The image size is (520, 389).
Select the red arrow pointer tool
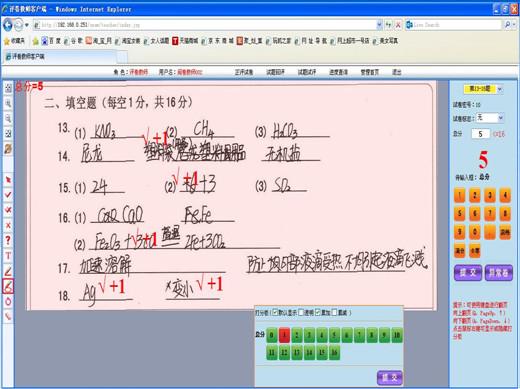tap(8, 180)
